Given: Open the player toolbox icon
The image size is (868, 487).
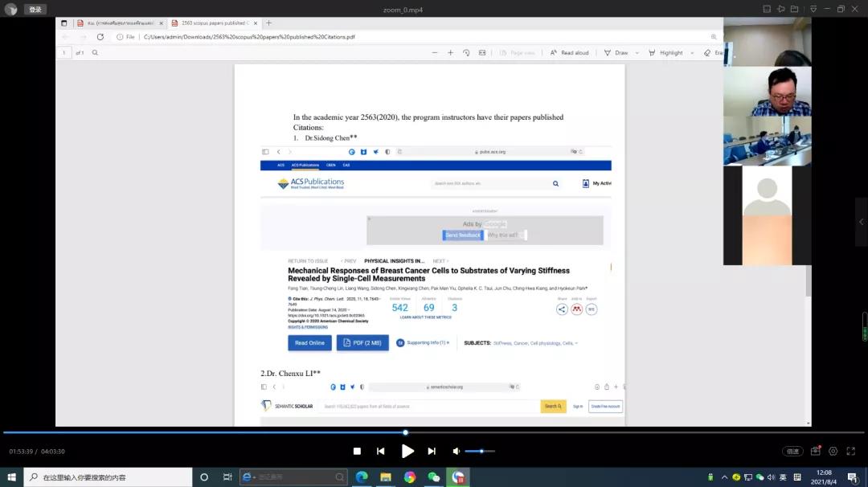Looking at the screenshot, I should 816,451.
